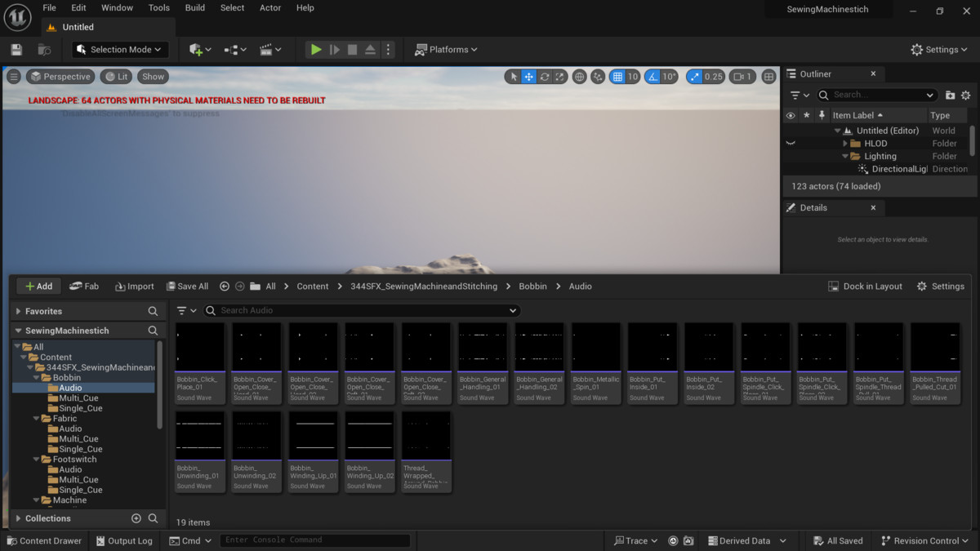
Task: Open Outliner settings gear
Action: [x=965, y=96]
